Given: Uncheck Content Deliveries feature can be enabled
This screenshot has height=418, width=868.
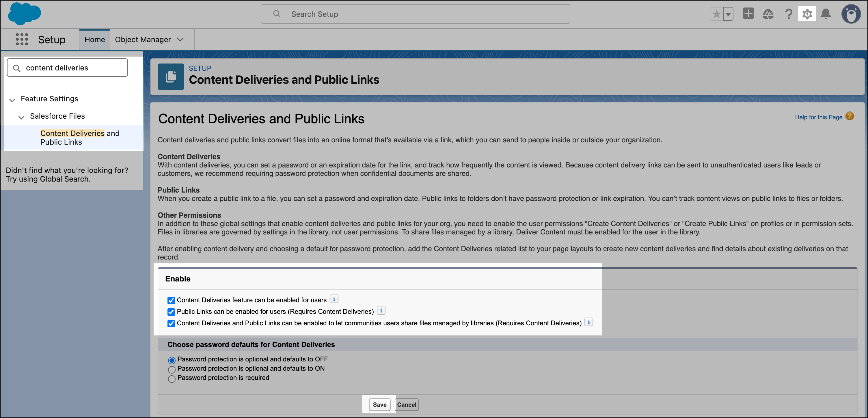Looking at the screenshot, I should (x=171, y=300).
